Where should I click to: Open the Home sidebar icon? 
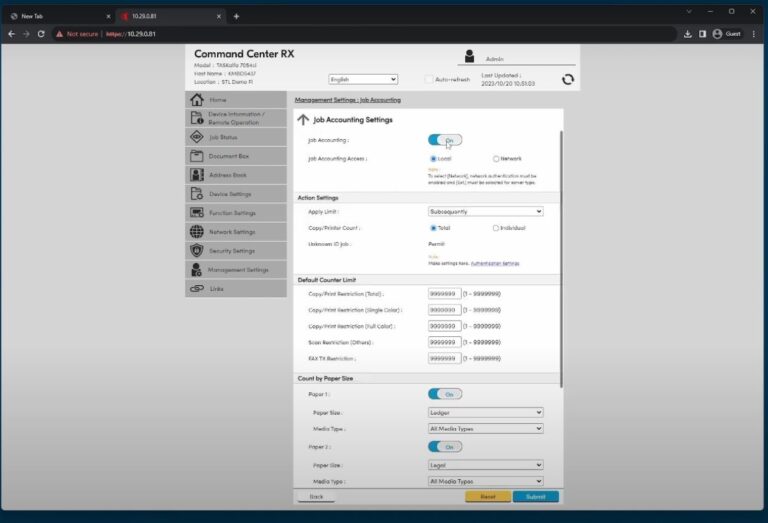197,99
